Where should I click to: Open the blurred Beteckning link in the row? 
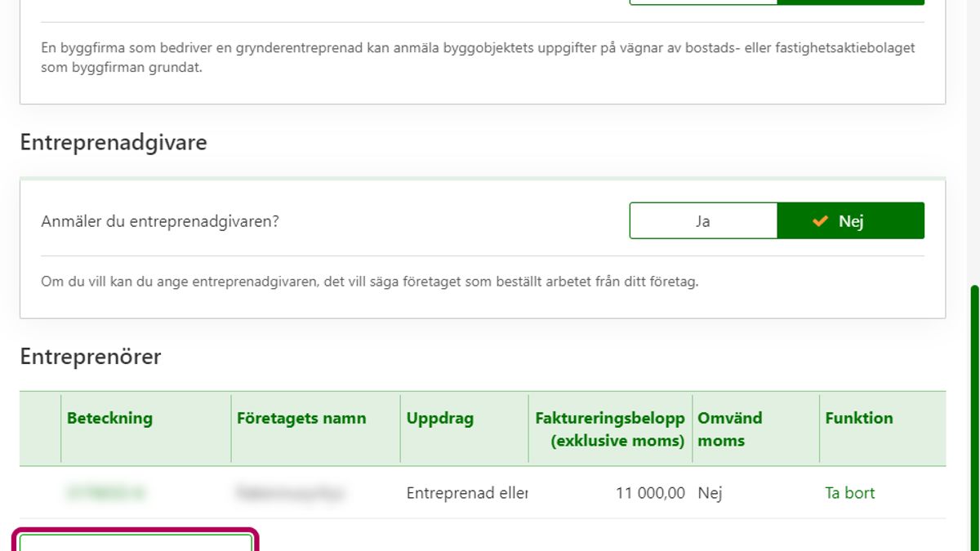pos(106,492)
